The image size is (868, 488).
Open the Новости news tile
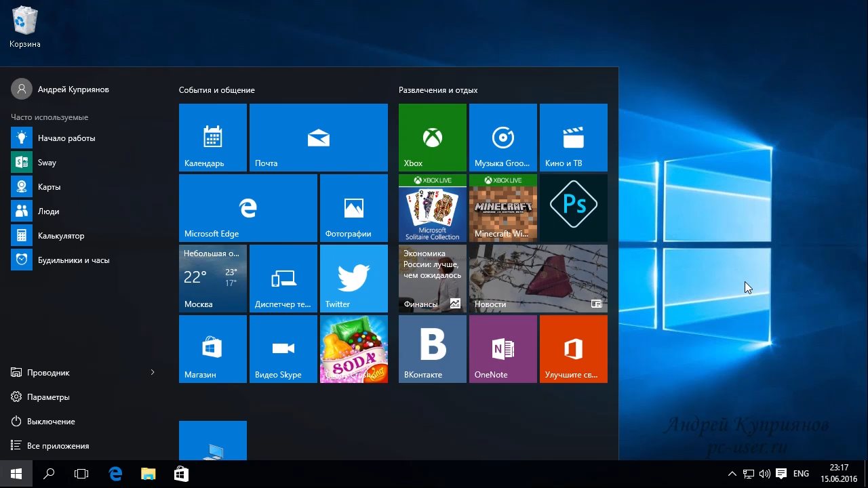point(538,278)
